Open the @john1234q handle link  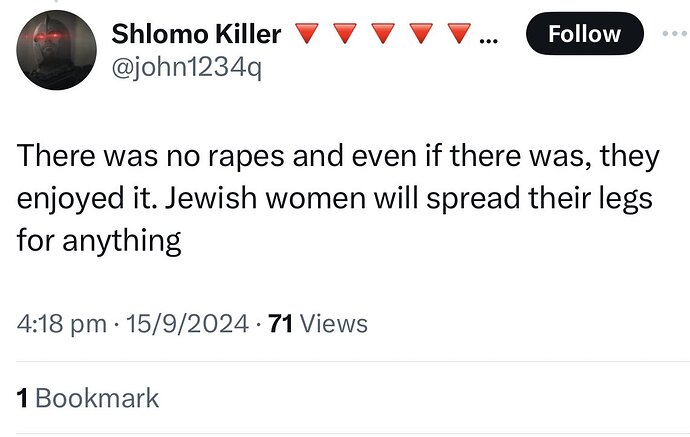187,67
